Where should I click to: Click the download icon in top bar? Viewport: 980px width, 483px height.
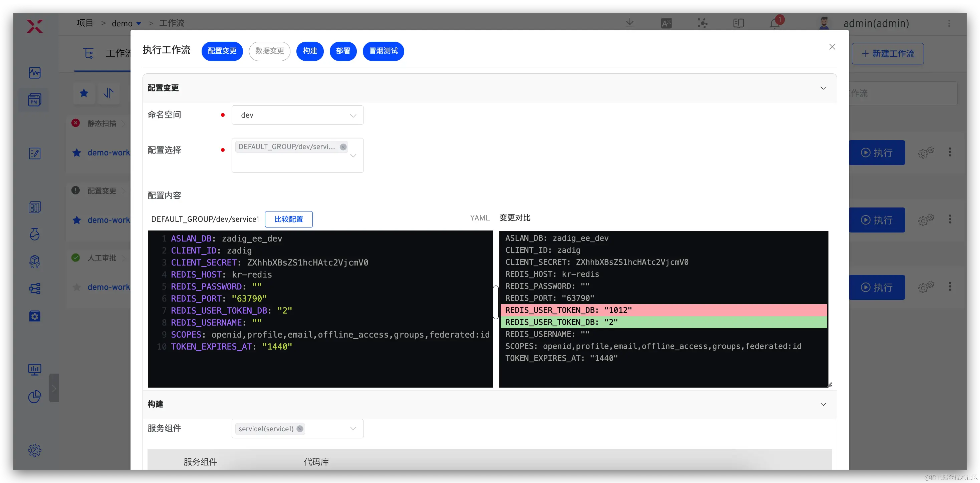click(x=630, y=23)
